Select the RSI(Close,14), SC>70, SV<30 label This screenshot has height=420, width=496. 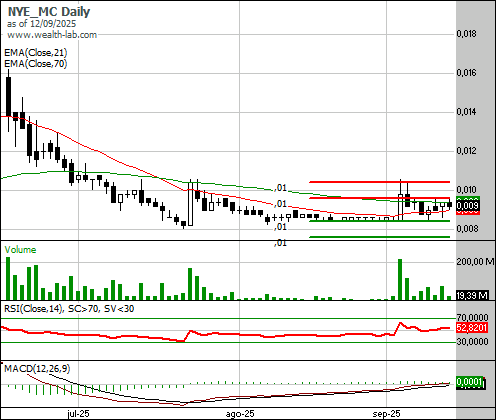click(x=69, y=309)
